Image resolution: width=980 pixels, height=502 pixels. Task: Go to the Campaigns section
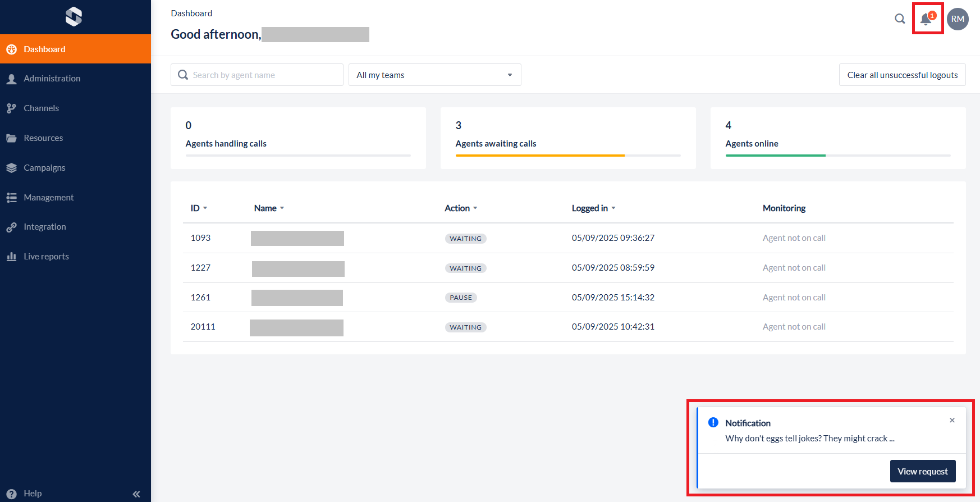click(44, 168)
